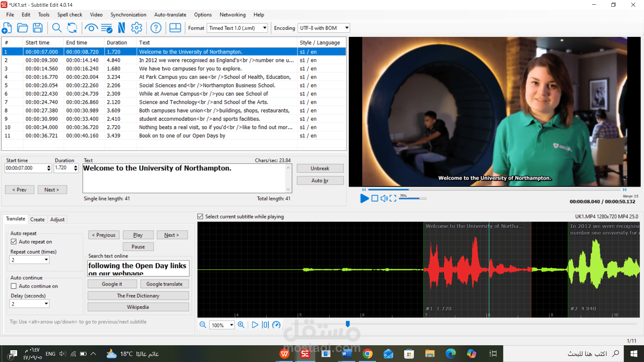The height and width of the screenshot is (362, 644).
Task: Enable Auto continue on checkbox
Action: point(14,286)
